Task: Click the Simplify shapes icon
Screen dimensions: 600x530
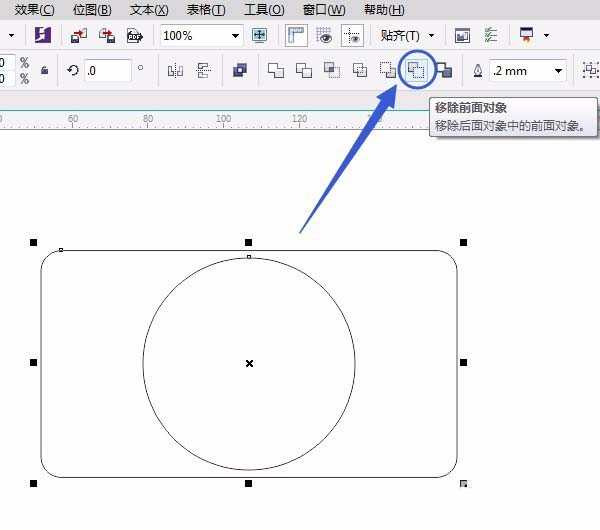Action: (360, 70)
